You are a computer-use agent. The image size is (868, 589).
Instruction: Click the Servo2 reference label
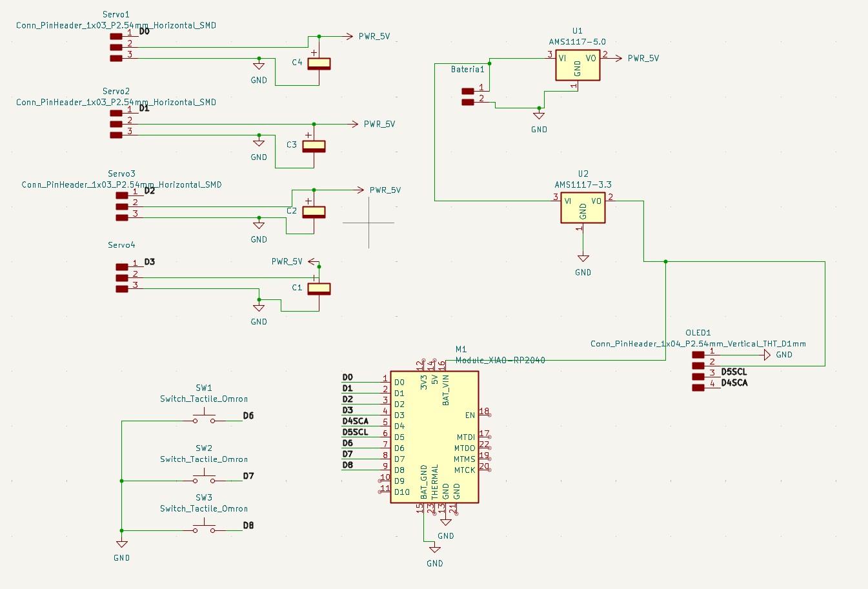click(116, 91)
